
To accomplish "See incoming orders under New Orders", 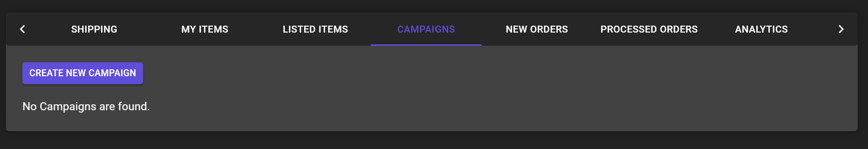I will click(x=536, y=29).
